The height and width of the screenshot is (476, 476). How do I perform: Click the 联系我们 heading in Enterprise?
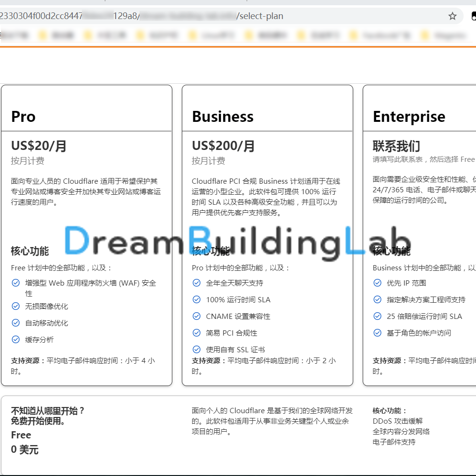point(397,146)
